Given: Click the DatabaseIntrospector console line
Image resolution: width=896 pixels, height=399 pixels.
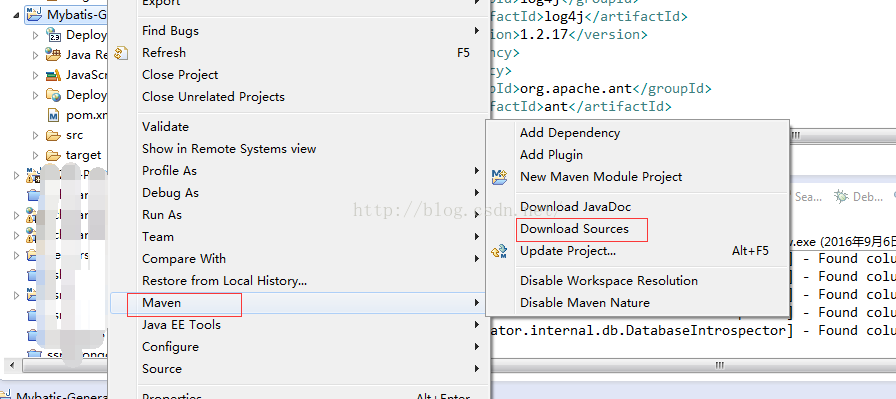Looking at the screenshot, I should [693, 330].
